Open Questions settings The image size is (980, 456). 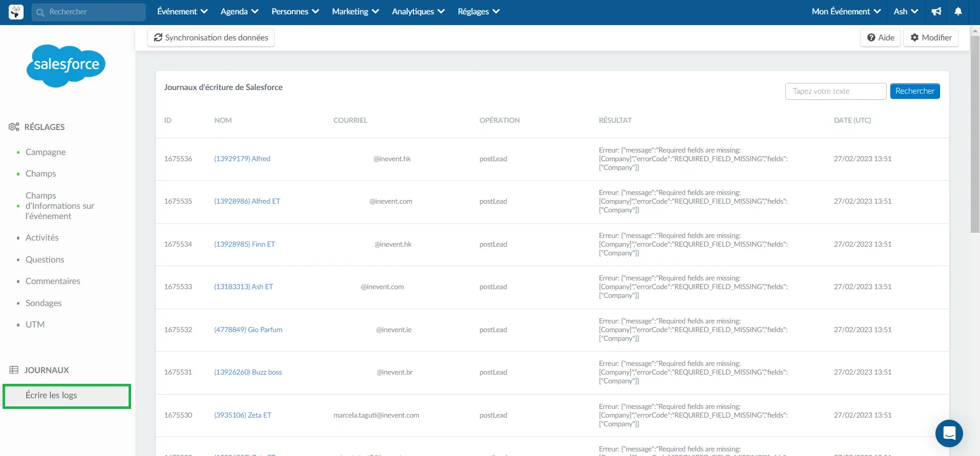pos(45,259)
